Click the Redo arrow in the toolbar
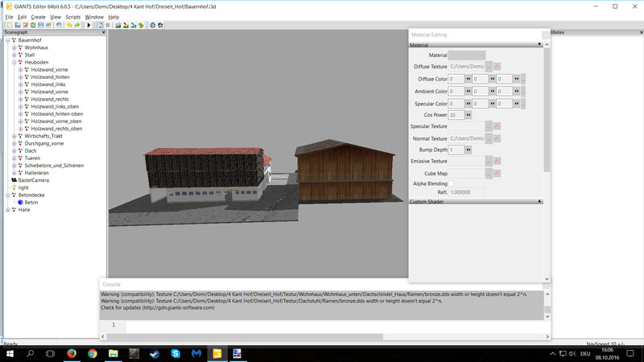 77,25
